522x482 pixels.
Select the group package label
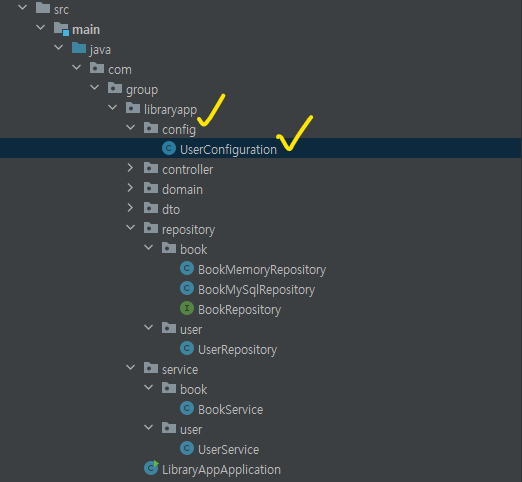click(142, 90)
